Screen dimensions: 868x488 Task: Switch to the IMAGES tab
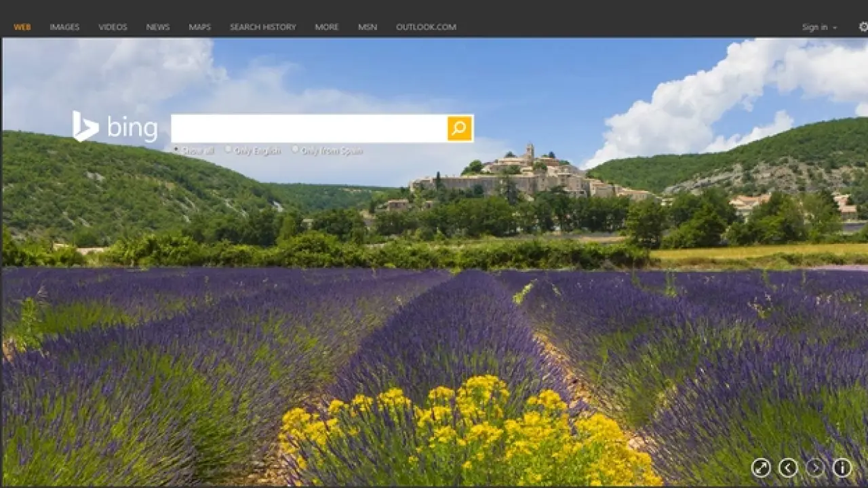click(64, 27)
